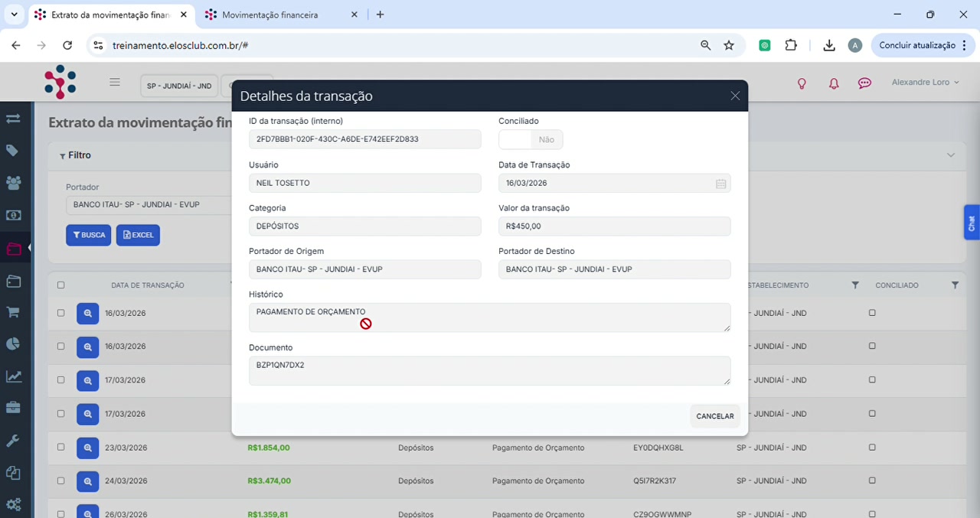Click the lightbulb tips icon
This screenshot has height=518, width=980.
pyautogui.click(x=802, y=83)
